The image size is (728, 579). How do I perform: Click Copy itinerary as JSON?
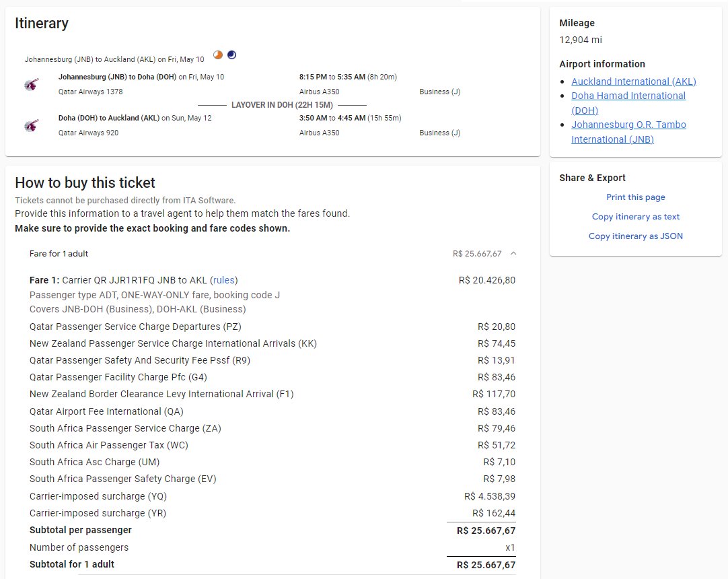click(636, 236)
